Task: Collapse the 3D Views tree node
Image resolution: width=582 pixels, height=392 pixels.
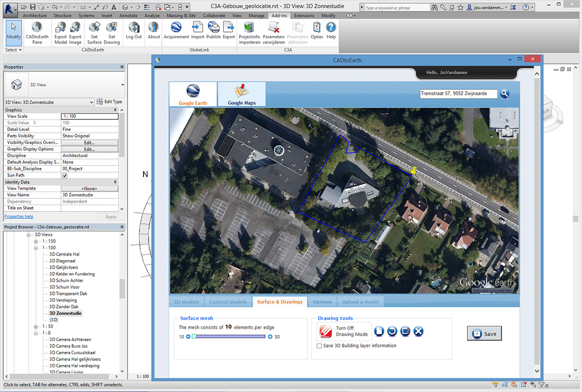Action: (x=28, y=235)
